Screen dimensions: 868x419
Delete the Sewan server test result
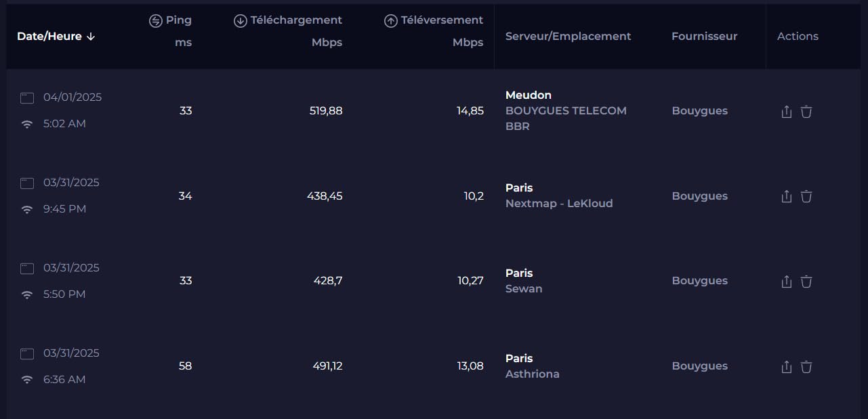(x=806, y=282)
